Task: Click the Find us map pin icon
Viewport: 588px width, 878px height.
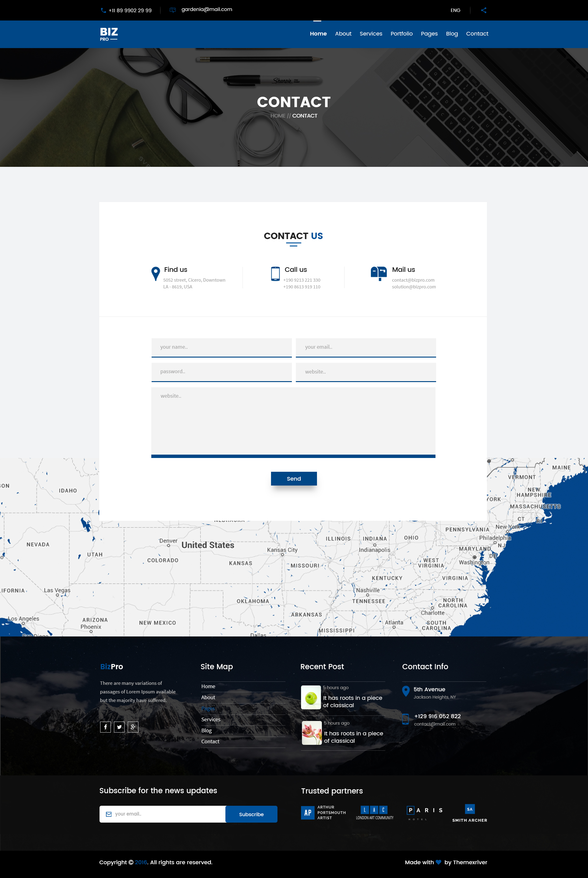Action: pyautogui.click(x=155, y=273)
